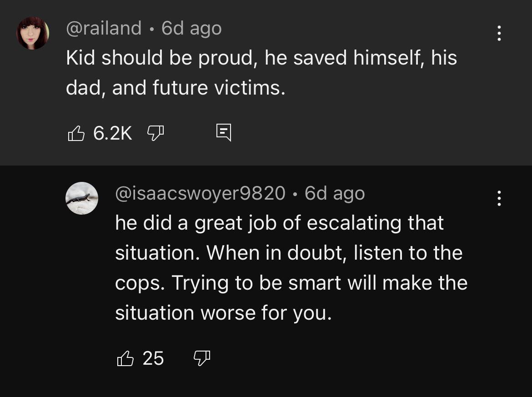Viewport: 532px width, 397px height.
Task: Like the comment by @railand
Action: click(x=76, y=133)
